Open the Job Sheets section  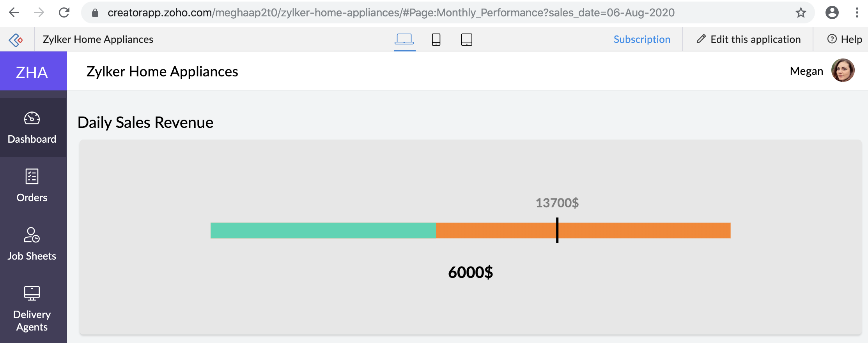click(32, 244)
